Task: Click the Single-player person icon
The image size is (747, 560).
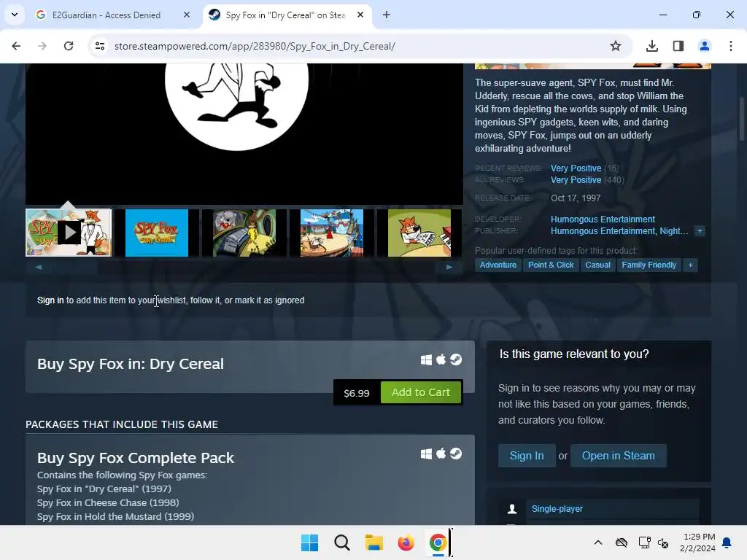Action: 512,509
